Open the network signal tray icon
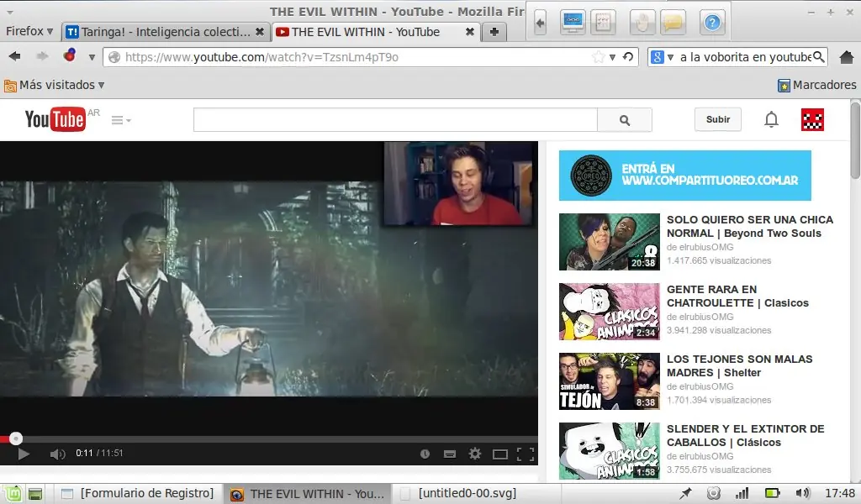 click(742, 494)
